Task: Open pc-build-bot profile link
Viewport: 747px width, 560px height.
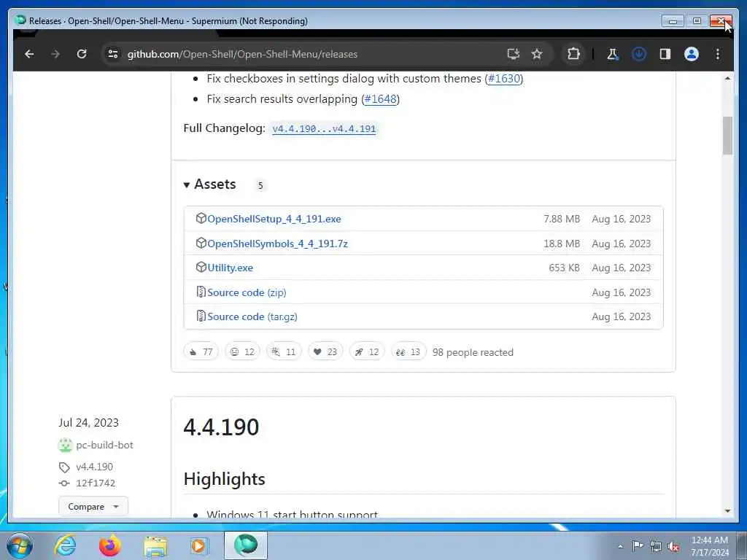Action: point(104,446)
